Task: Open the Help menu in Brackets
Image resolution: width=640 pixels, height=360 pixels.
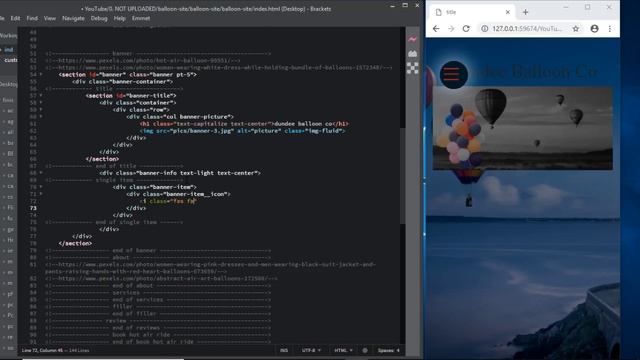Action: (x=120, y=18)
